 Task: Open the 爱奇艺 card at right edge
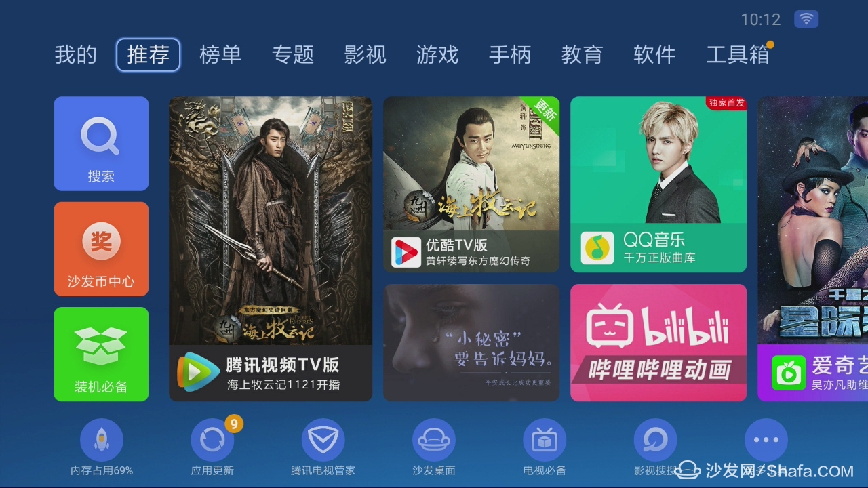pyautogui.click(x=812, y=249)
